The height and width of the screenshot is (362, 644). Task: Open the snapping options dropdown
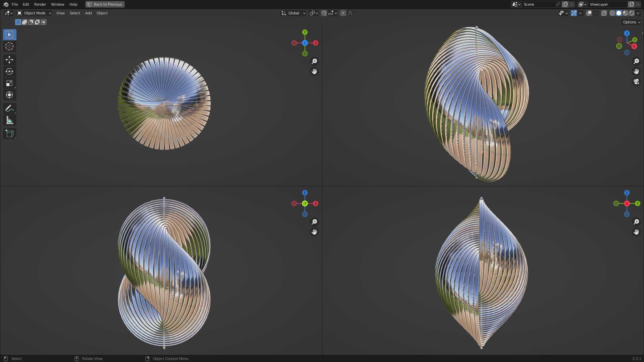point(333,13)
